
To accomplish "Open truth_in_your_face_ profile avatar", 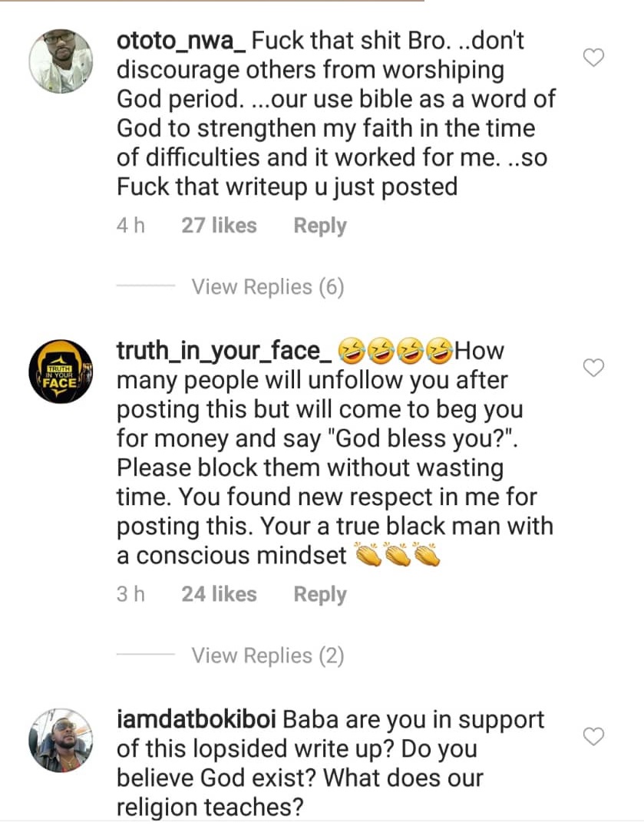I will [x=61, y=372].
